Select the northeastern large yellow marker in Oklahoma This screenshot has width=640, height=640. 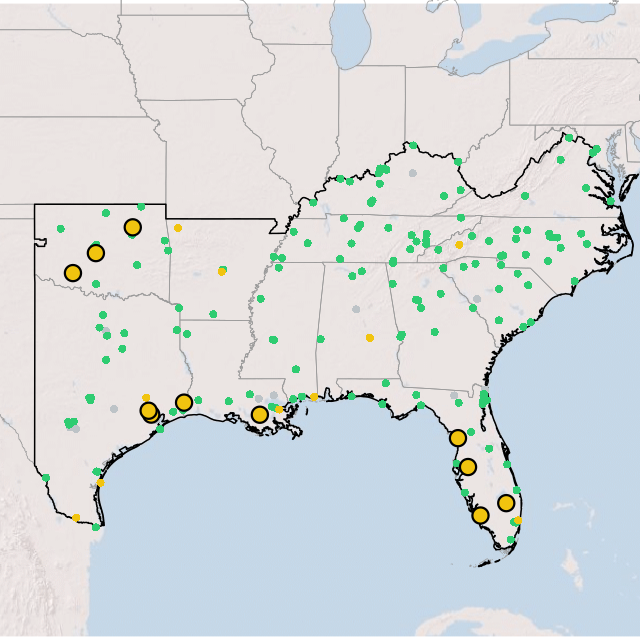(133, 227)
